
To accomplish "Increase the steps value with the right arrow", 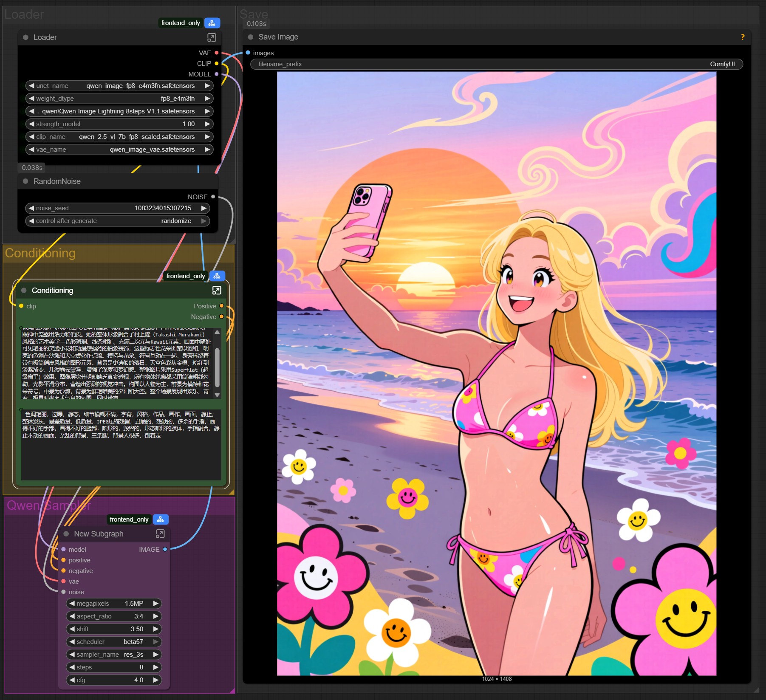I will coord(156,667).
